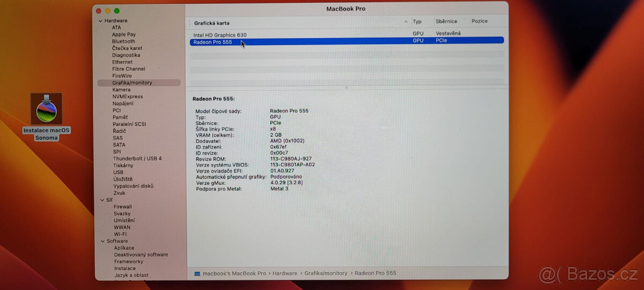Select Svazky under Síť
This screenshot has width=644, height=290.
click(122, 213)
